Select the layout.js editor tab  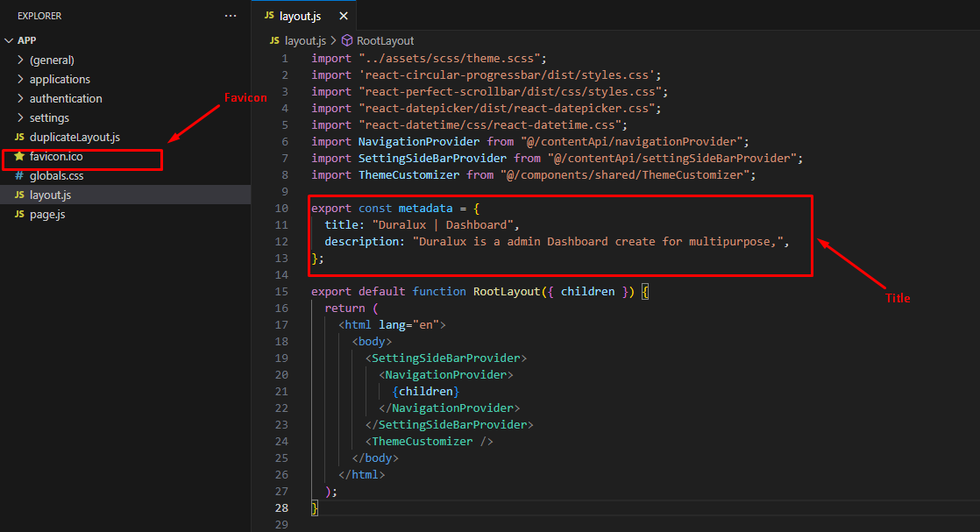[297, 16]
